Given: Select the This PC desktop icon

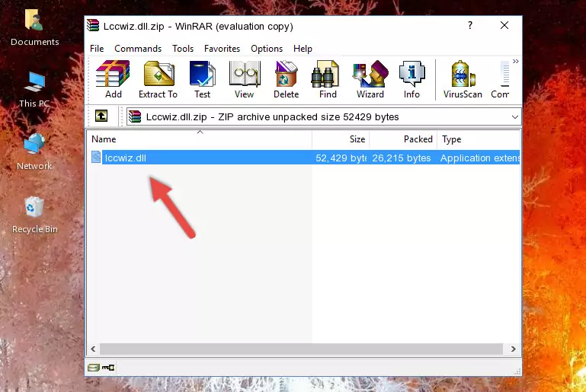Looking at the screenshot, I should tap(34, 90).
